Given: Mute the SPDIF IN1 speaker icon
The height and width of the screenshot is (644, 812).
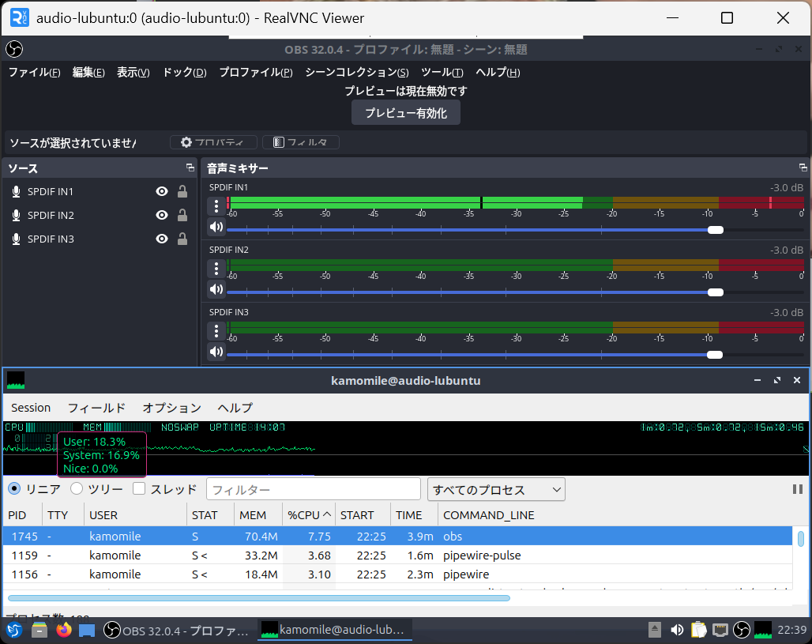Looking at the screenshot, I should tap(216, 228).
